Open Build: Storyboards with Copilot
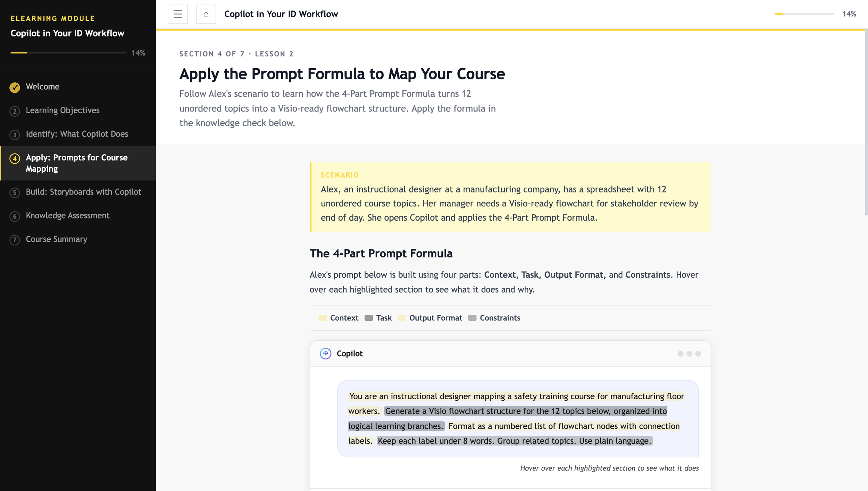The image size is (868, 491). click(x=83, y=192)
